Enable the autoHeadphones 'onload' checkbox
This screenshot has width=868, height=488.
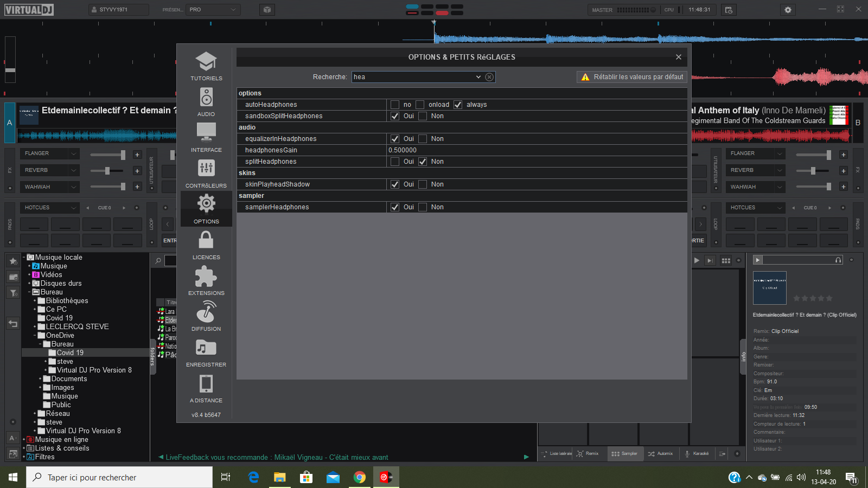click(420, 105)
